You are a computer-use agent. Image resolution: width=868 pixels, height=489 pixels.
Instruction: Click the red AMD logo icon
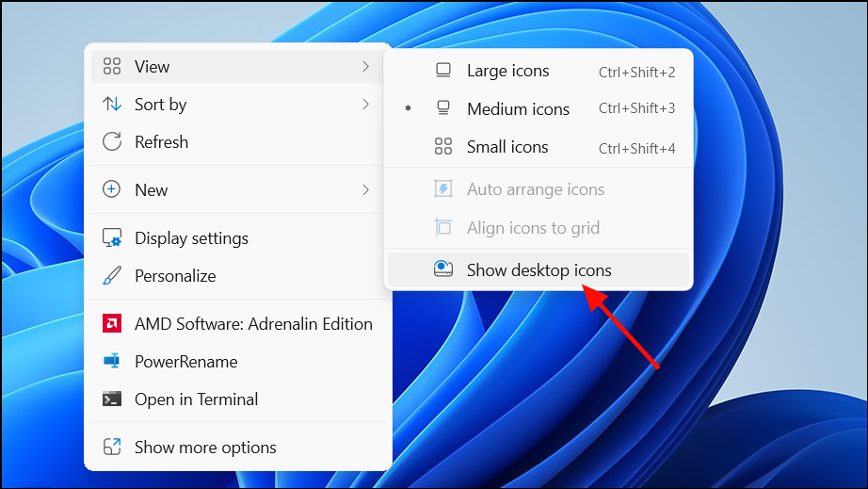pos(112,323)
